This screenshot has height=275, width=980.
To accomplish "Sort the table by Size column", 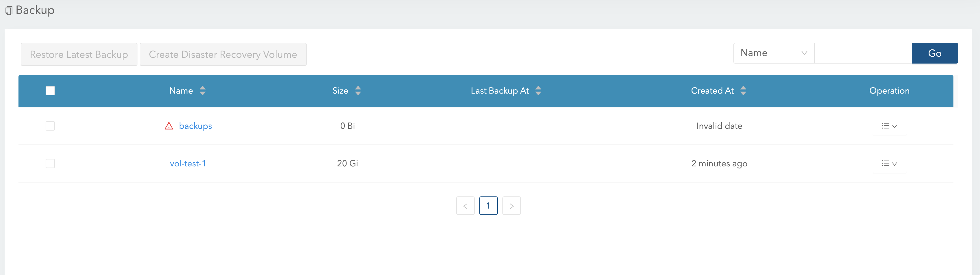I will (x=358, y=90).
